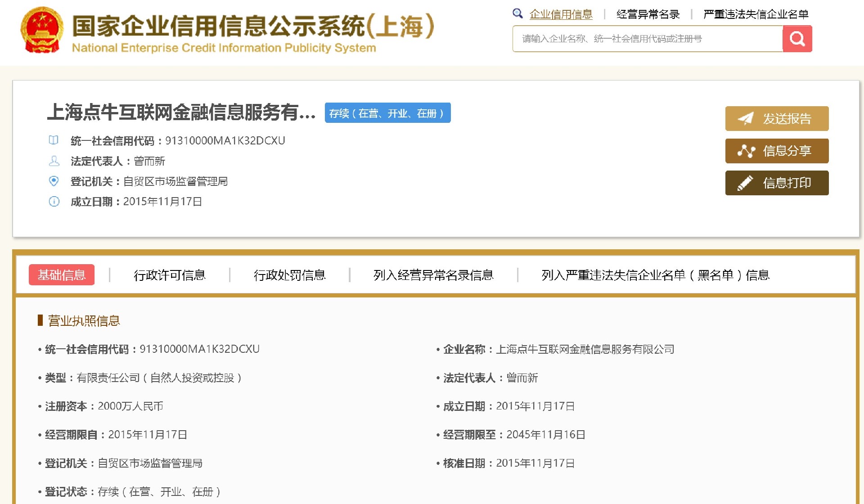
Task: Switch to the 基础信息 tab
Action: point(62,275)
